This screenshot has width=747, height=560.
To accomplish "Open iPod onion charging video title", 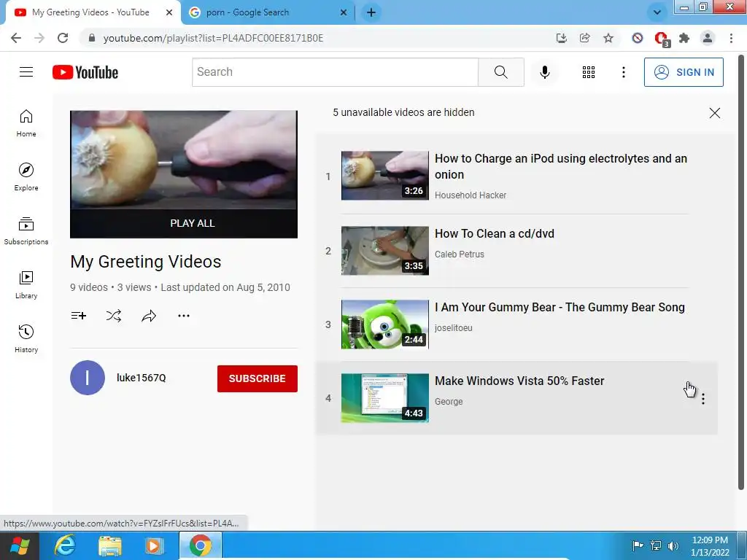I will point(561,167).
